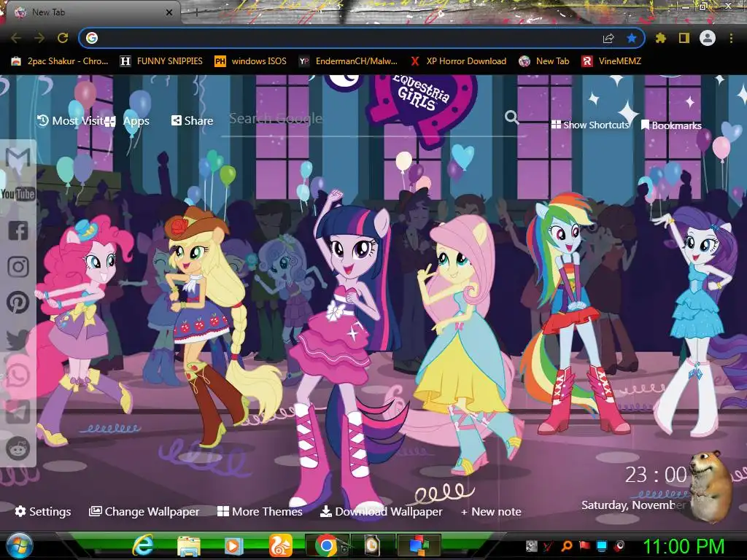Reload the current page
Screen dimensions: 747x560
[63, 38]
